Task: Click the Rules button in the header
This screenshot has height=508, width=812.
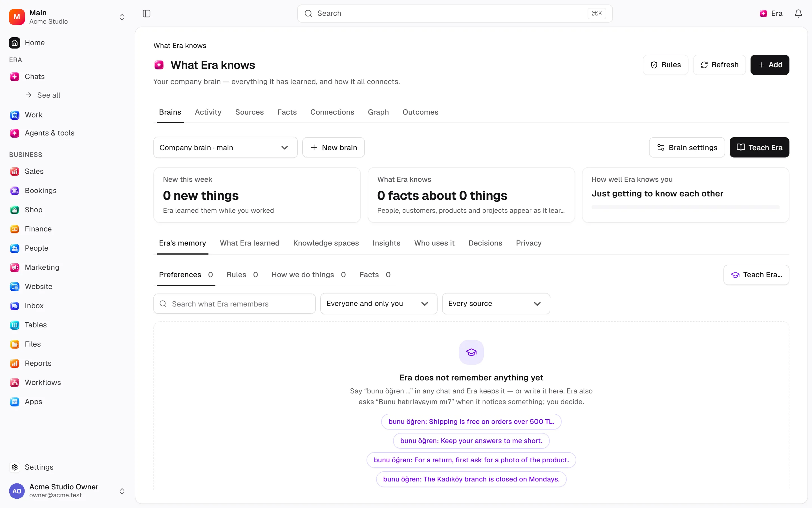Action: click(665, 65)
